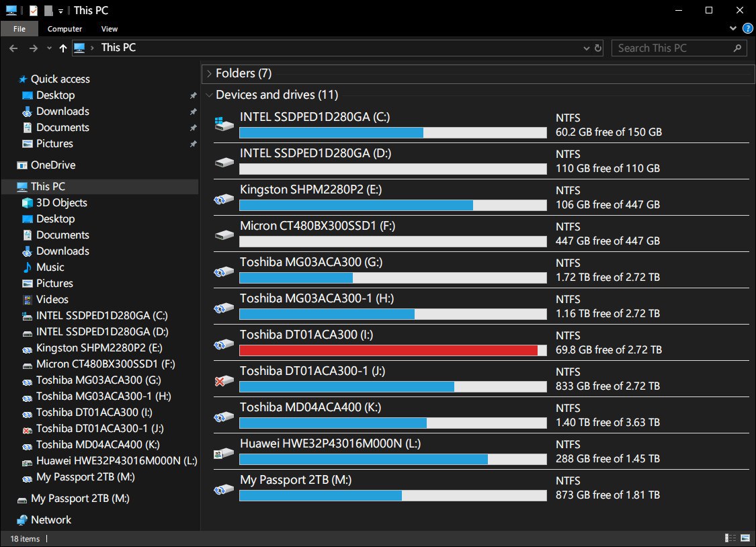Refresh the This PC view
Screen dimensions: 756x547
tap(598, 48)
